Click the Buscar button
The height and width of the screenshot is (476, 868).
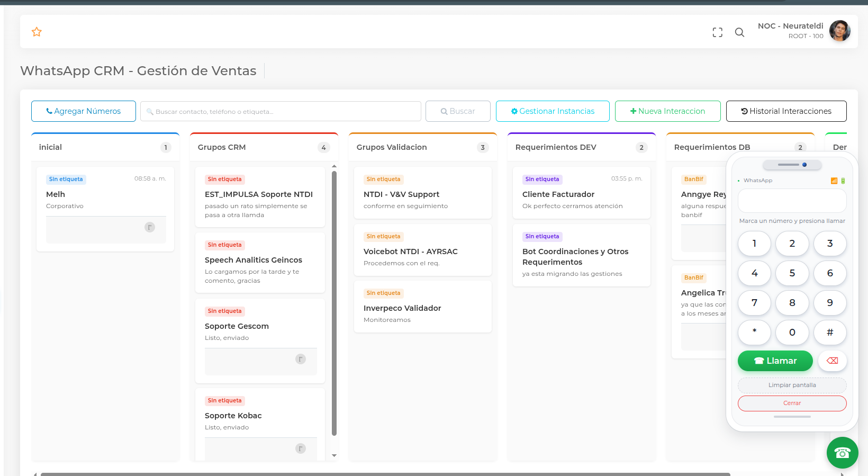click(458, 111)
